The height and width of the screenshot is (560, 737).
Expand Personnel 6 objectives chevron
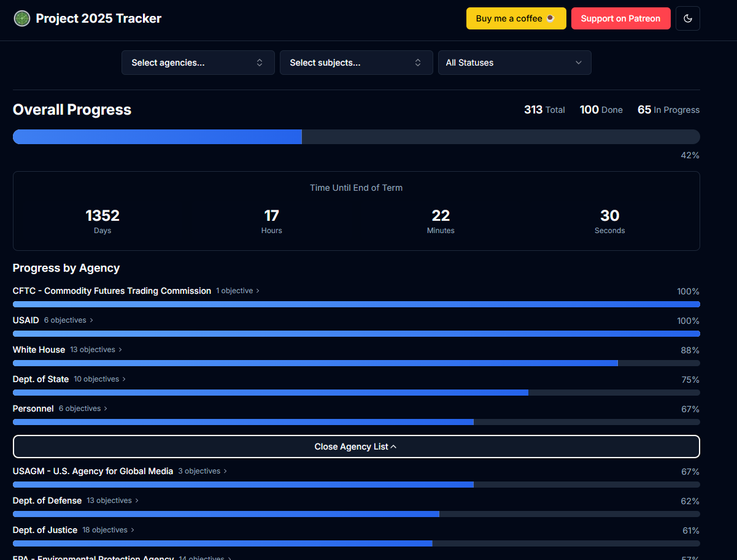(x=106, y=408)
